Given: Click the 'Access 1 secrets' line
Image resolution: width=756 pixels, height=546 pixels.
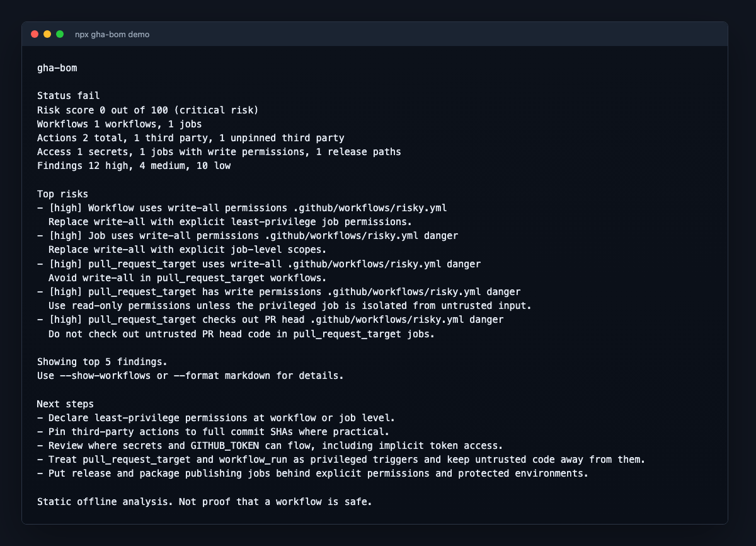Looking at the screenshot, I should 219,151.
